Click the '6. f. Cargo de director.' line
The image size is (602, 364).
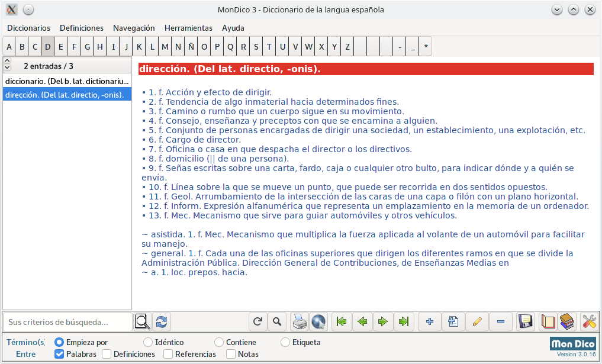tap(191, 140)
